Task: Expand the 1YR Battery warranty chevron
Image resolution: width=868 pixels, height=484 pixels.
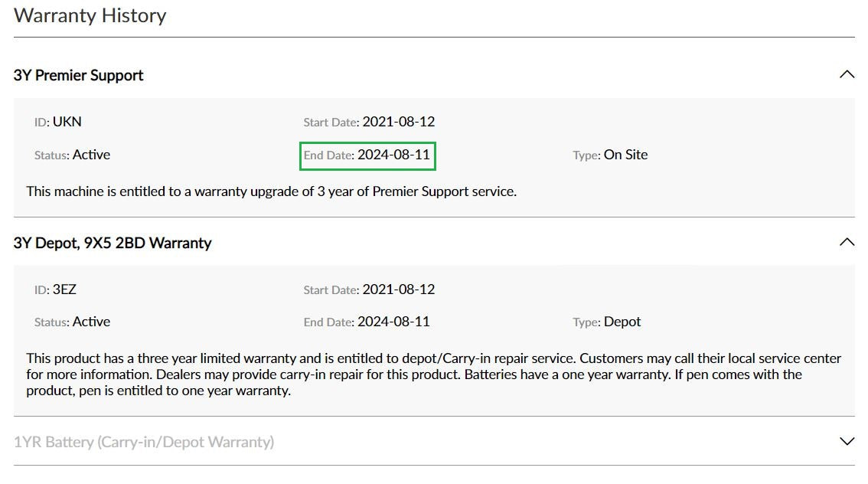Action: 847,442
